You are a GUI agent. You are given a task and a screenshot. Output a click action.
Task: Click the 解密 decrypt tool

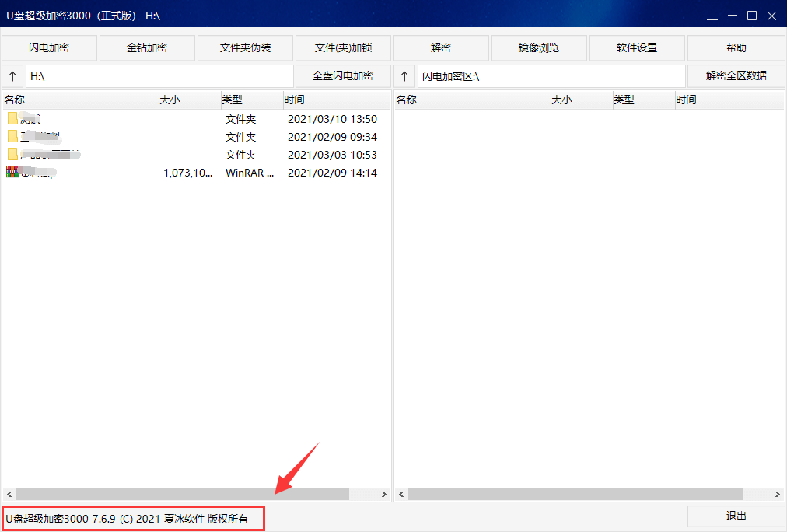click(440, 47)
